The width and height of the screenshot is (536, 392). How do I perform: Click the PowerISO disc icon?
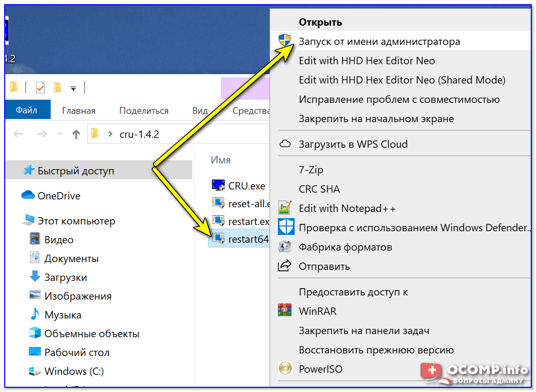(285, 369)
